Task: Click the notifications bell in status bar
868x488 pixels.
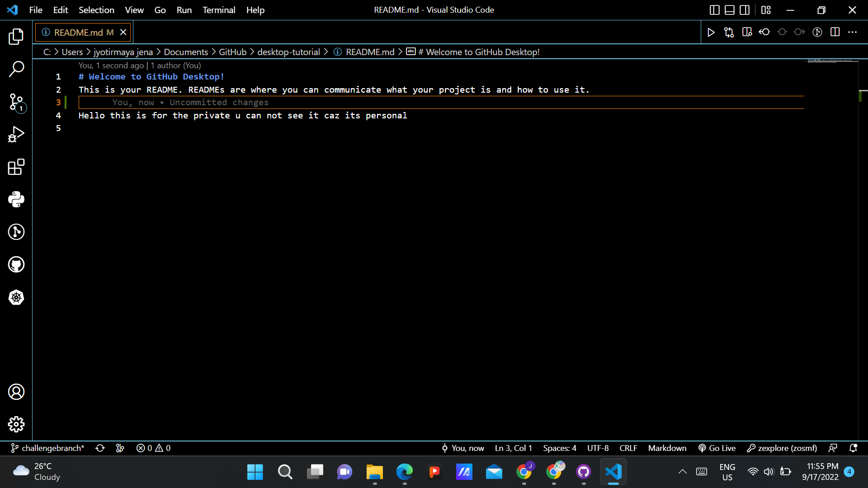Action: 854,448
